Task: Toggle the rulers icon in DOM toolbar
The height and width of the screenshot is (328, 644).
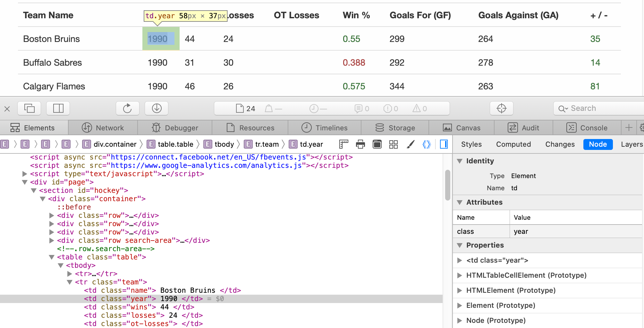Action: coord(343,144)
